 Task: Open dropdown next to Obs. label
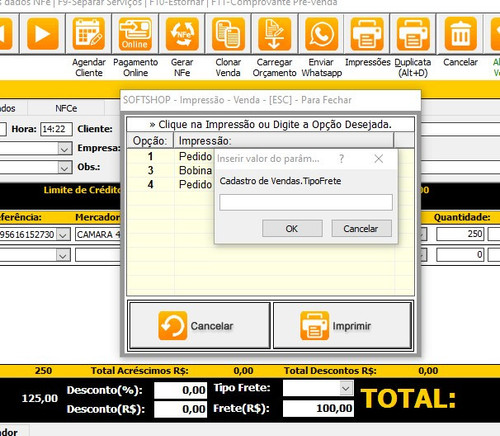tap(64, 168)
